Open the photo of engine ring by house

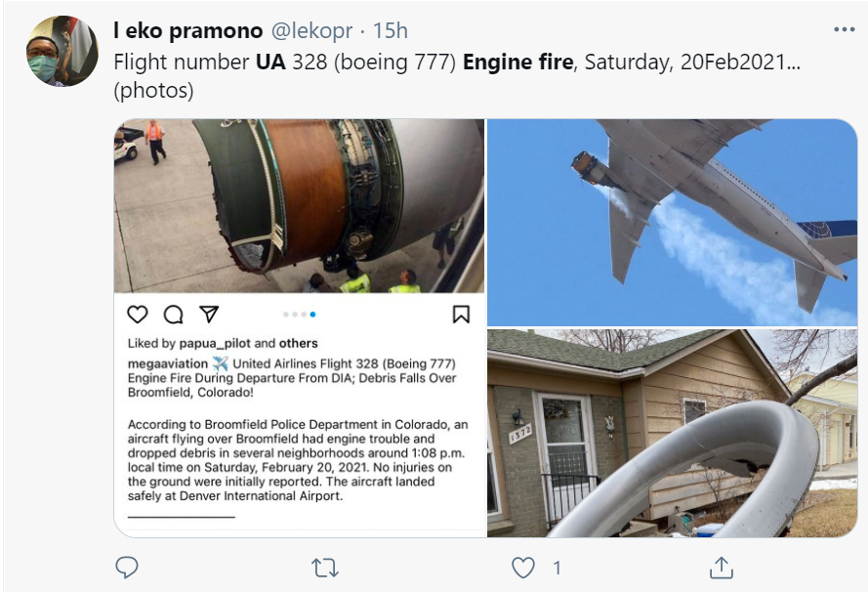click(x=672, y=433)
